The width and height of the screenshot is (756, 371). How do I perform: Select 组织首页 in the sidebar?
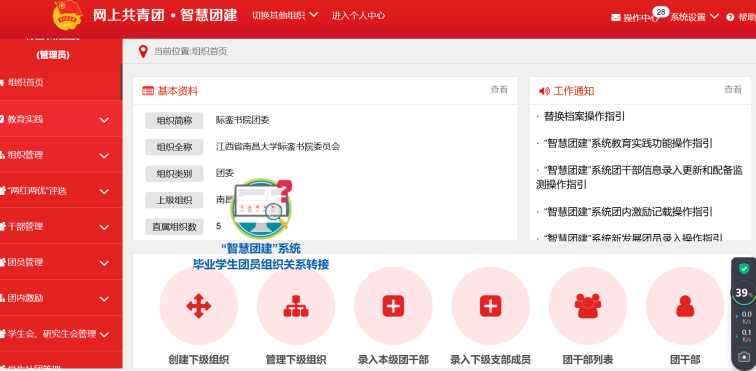[x=26, y=82]
